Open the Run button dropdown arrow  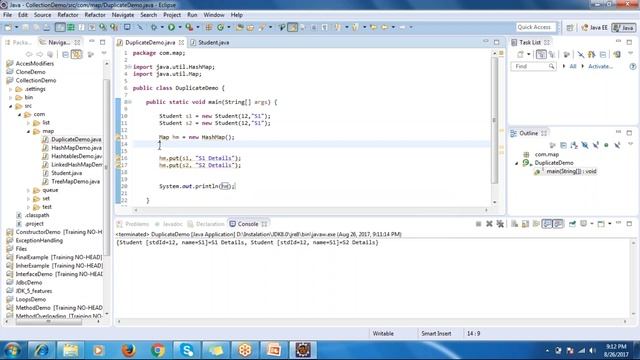point(179,27)
